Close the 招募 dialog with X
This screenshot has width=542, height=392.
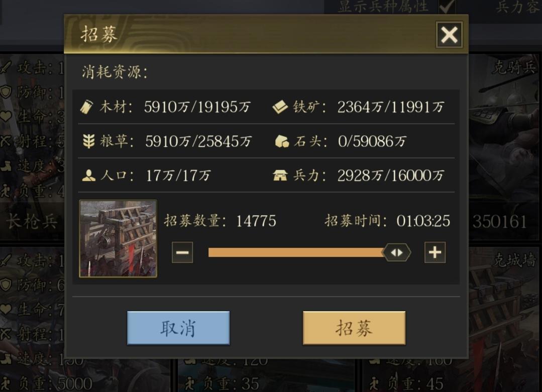pyautogui.click(x=449, y=35)
